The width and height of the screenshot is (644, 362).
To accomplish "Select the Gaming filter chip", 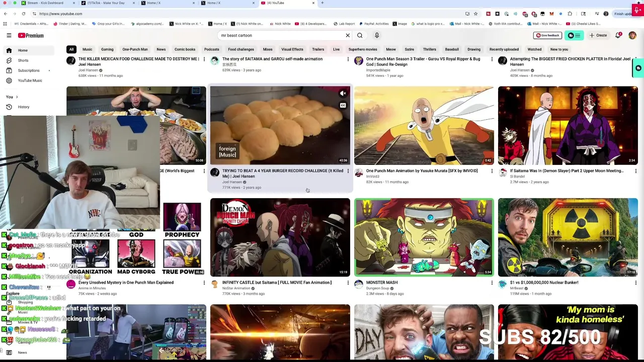I will point(107,49).
